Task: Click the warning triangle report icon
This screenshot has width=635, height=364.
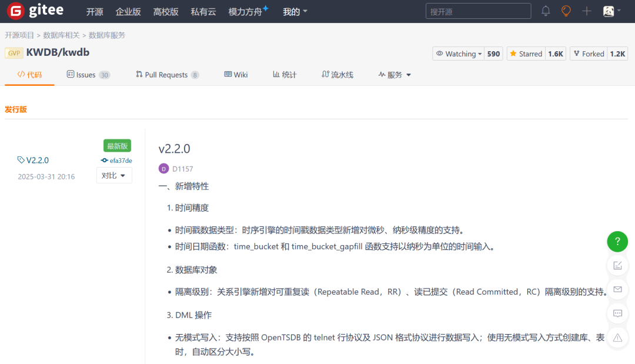Action: [617, 338]
